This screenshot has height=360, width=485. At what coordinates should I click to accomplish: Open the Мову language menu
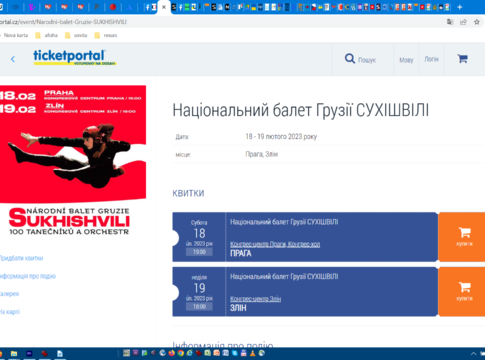[406, 60]
